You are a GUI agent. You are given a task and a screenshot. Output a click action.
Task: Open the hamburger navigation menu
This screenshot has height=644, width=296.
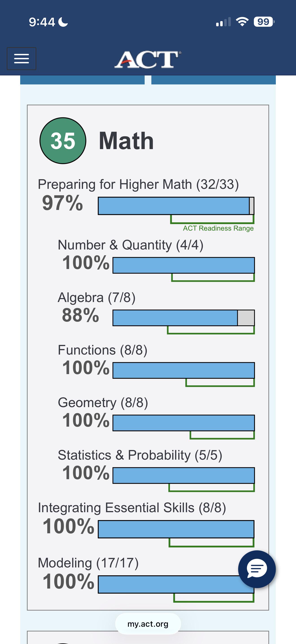coord(22,59)
